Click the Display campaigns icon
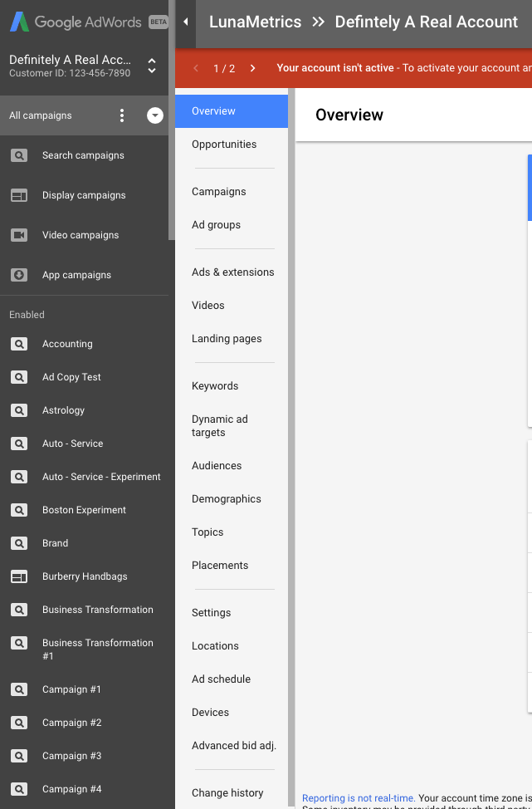This screenshot has width=532, height=809. pos(19,195)
